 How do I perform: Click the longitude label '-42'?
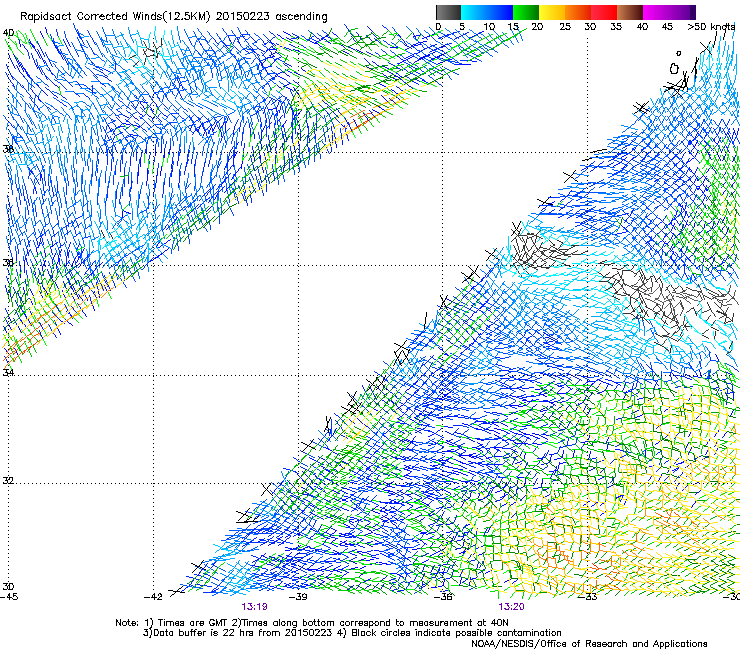(153, 597)
